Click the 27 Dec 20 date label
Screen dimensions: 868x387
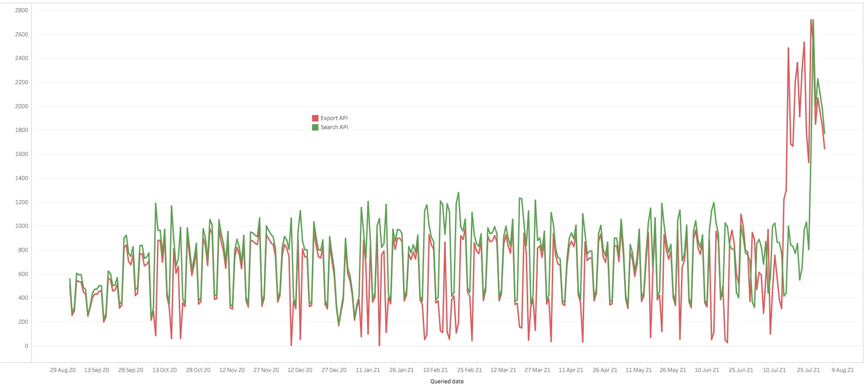point(334,370)
